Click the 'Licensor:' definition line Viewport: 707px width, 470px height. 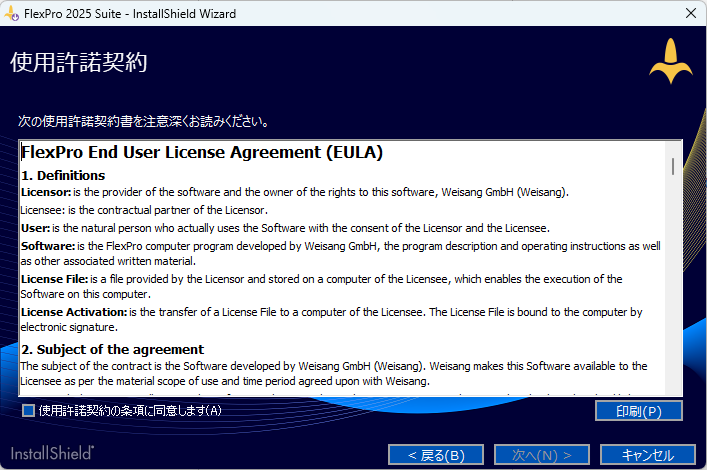tap(295, 192)
